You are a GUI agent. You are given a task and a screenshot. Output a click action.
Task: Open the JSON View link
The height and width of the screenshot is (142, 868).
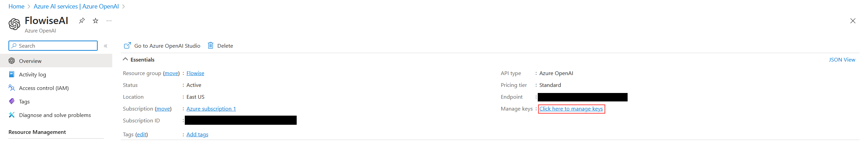click(842, 60)
